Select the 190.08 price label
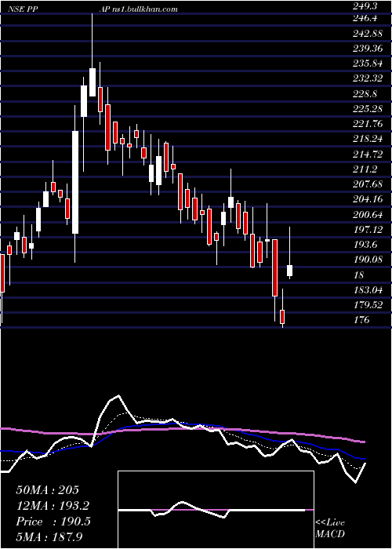Screen dimensions: 392x549 tap(368, 260)
